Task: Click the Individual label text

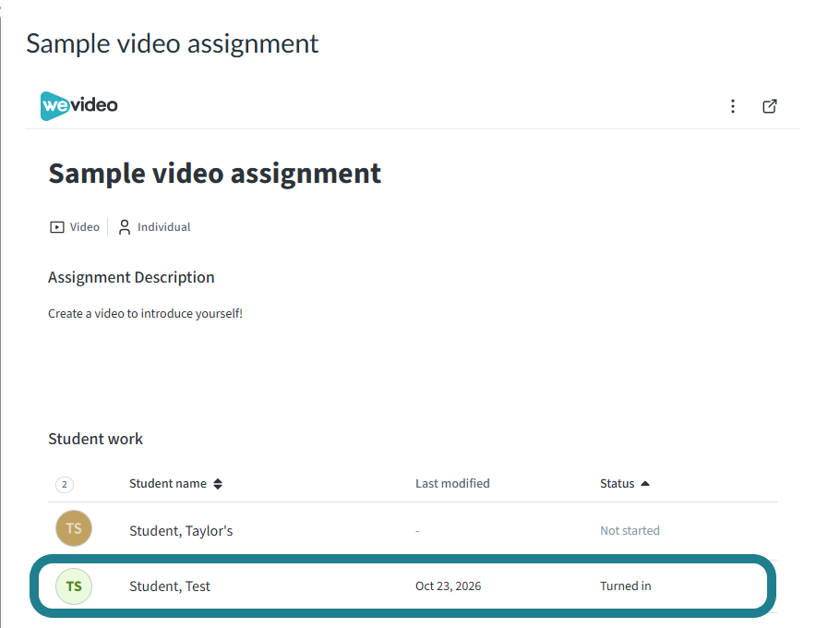Action: [164, 227]
